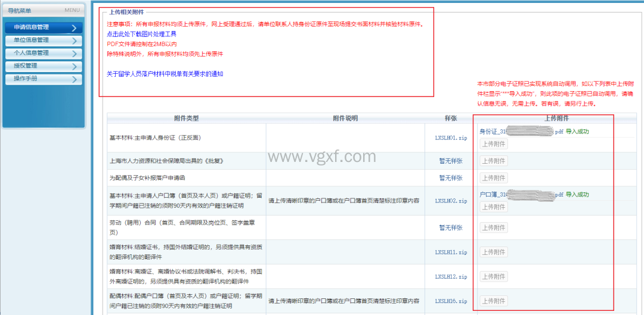Click the arrow icon beside 申请信息管理
The height and width of the screenshot is (315, 644).
74,27
